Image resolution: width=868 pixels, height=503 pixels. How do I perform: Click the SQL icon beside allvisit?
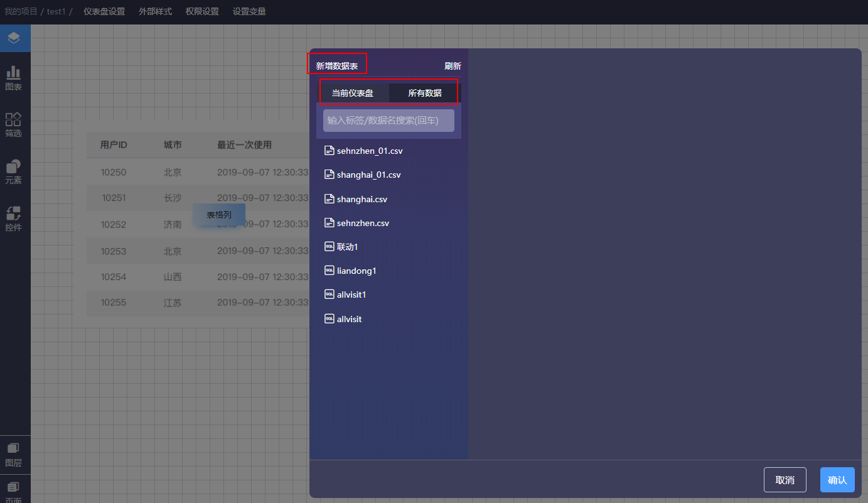329,318
